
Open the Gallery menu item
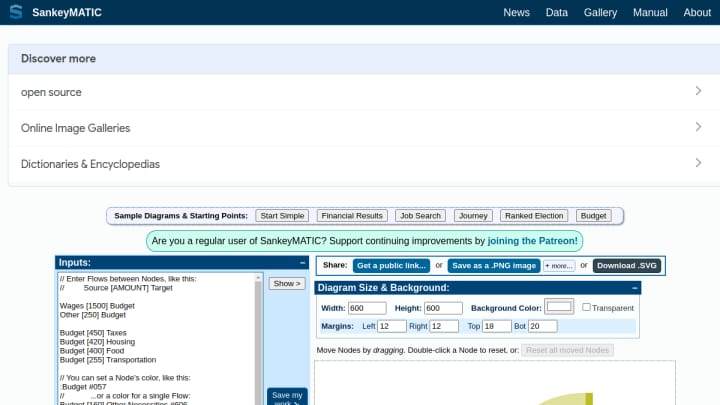tap(600, 12)
